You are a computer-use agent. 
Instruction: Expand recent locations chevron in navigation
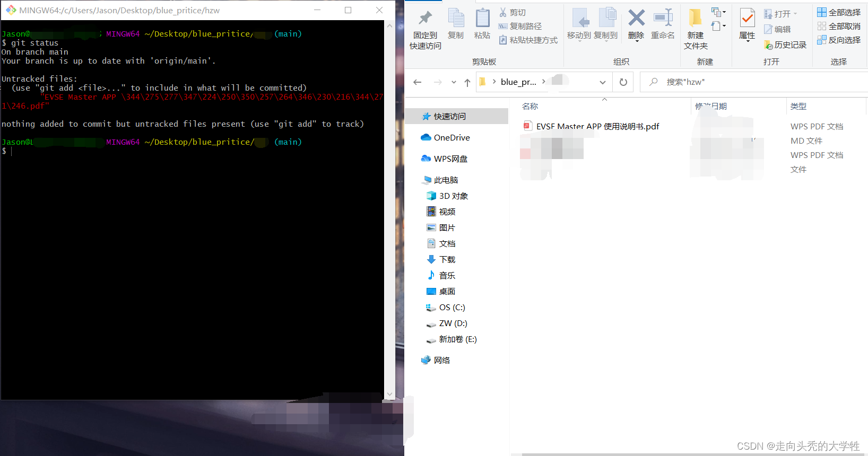coord(454,82)
